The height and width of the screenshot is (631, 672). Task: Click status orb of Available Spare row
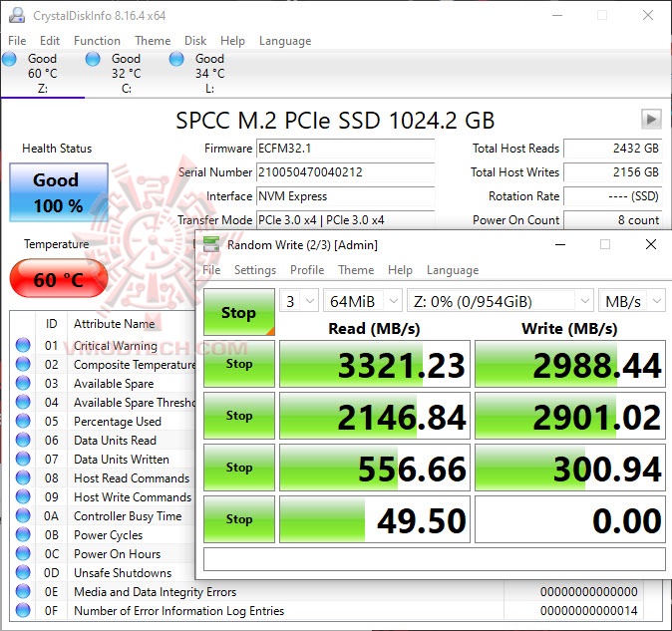[x=23, y=383]
